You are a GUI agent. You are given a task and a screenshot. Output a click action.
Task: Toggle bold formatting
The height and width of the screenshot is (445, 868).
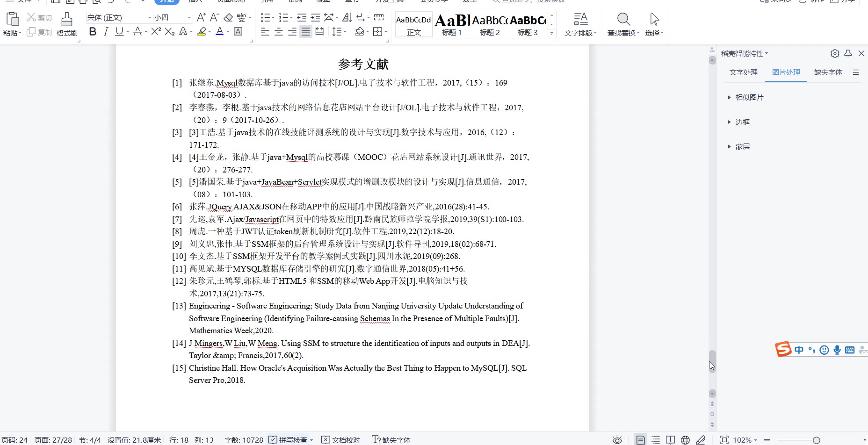coord(93,32)
